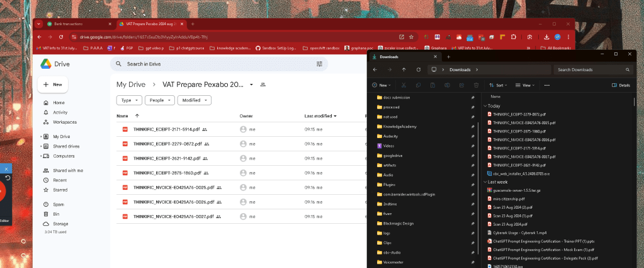
Task: Toggle the sort direction arrow beside Name
Action: click(137, 116)
